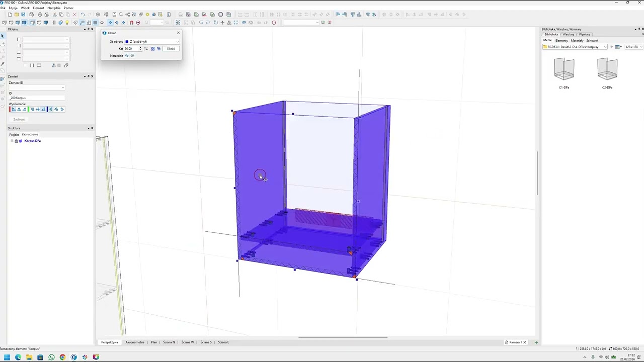Click the Cut scissors icon
The image size is (644, 362).
coord(55,15)
